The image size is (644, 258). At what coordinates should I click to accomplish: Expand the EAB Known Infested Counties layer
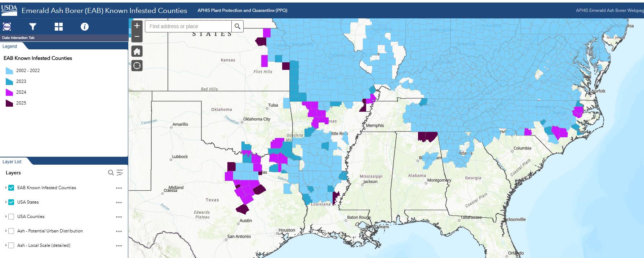(x=6, y=188)
